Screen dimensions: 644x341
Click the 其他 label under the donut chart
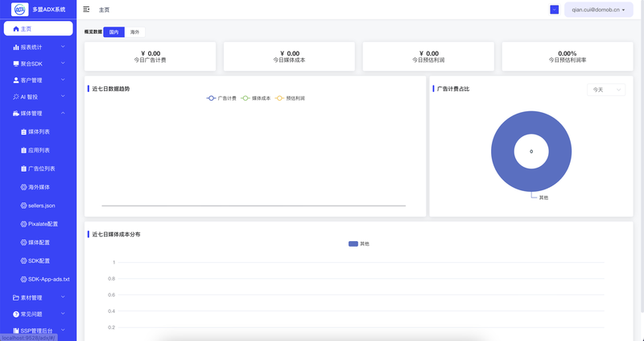click(x=543, y=198)
